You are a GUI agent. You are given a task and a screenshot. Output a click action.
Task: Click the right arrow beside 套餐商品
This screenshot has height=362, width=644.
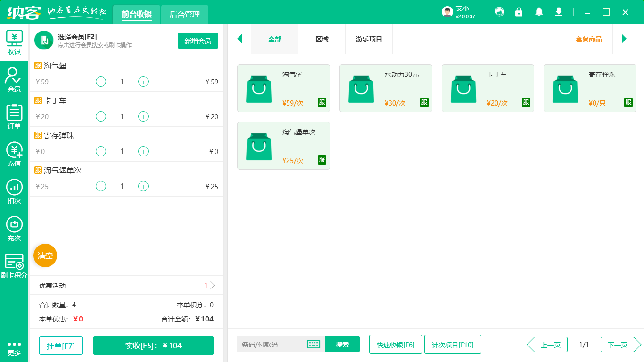click(x=624, y=39)
